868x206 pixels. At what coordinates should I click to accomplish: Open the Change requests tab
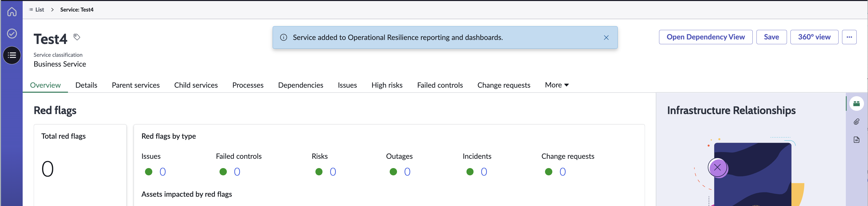coord(504,85)
